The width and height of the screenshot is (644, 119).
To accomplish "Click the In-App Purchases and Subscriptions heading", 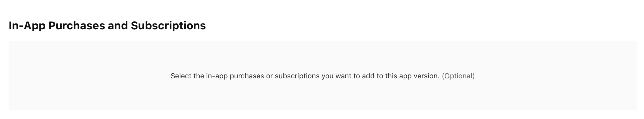I will click(x=107, y=26).
